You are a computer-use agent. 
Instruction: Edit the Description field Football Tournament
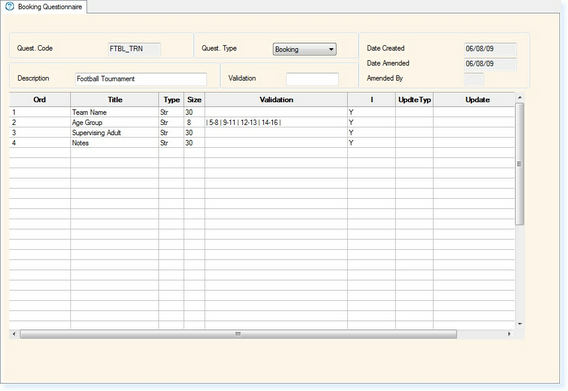point(141,79)
